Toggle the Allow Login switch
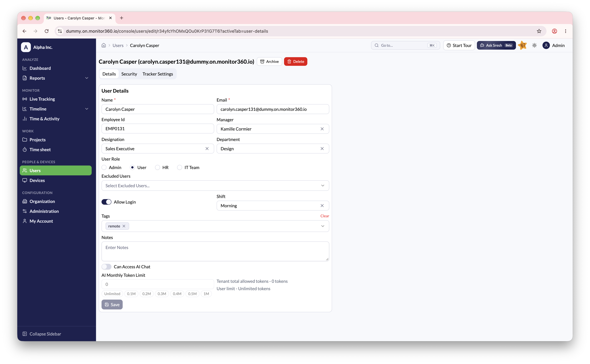 pos(106,202)
